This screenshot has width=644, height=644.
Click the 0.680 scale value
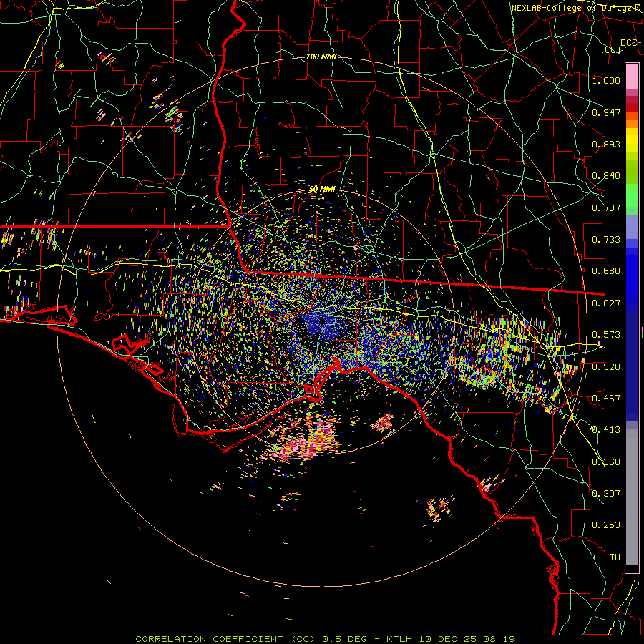click(x=606, y=271)
